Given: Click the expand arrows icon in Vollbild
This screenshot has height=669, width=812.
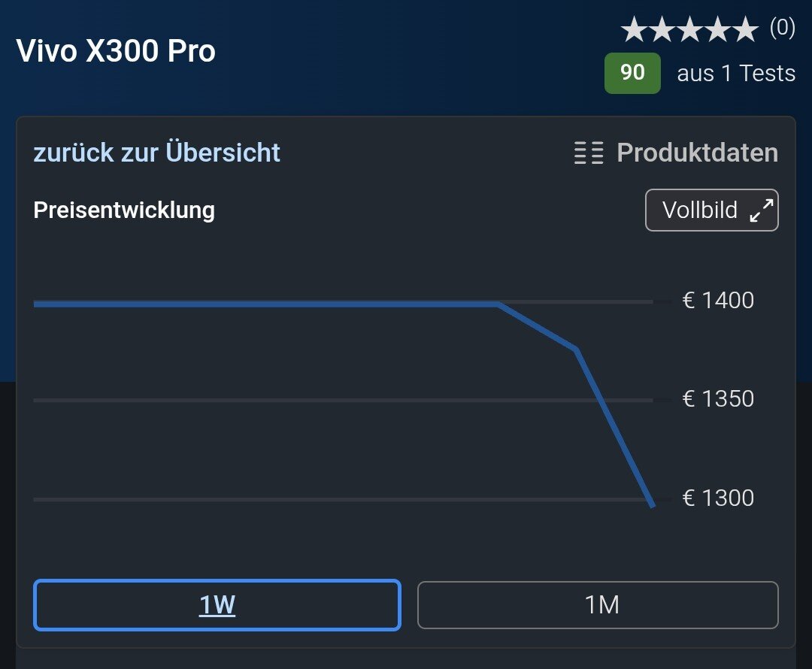Looking at the screenshot, I should tap(762, 211).
